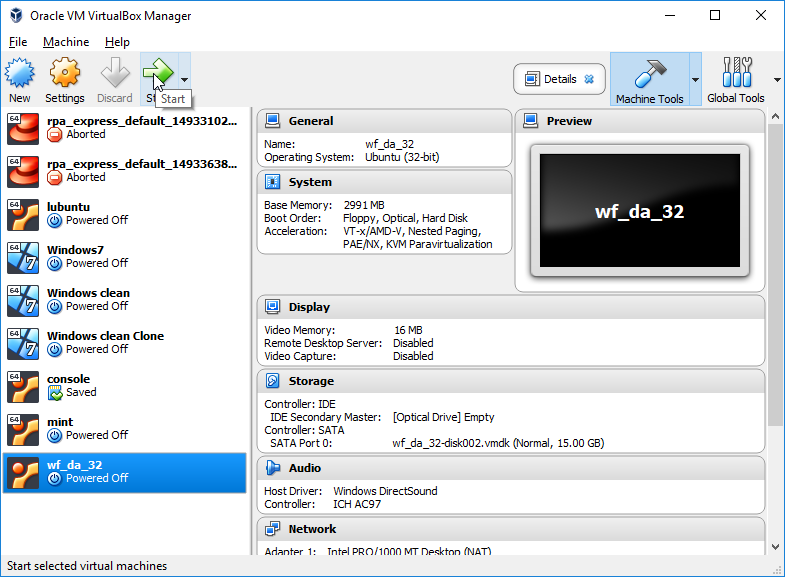Image resolution: width=785 pixels, height=577 pixels.
Task: Select the rpa_express_default_14933638 VM icon
Action: click(x=23, y=172)
